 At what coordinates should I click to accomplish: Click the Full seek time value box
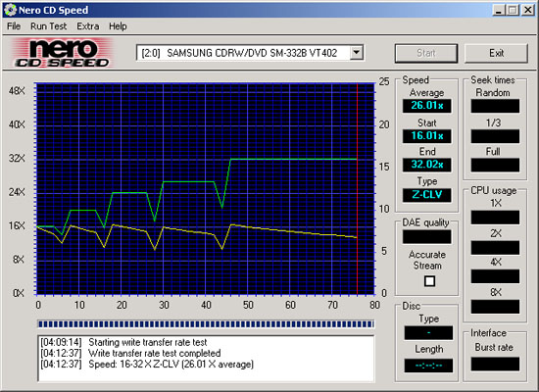pyautogui.click(x=495, y=165)
